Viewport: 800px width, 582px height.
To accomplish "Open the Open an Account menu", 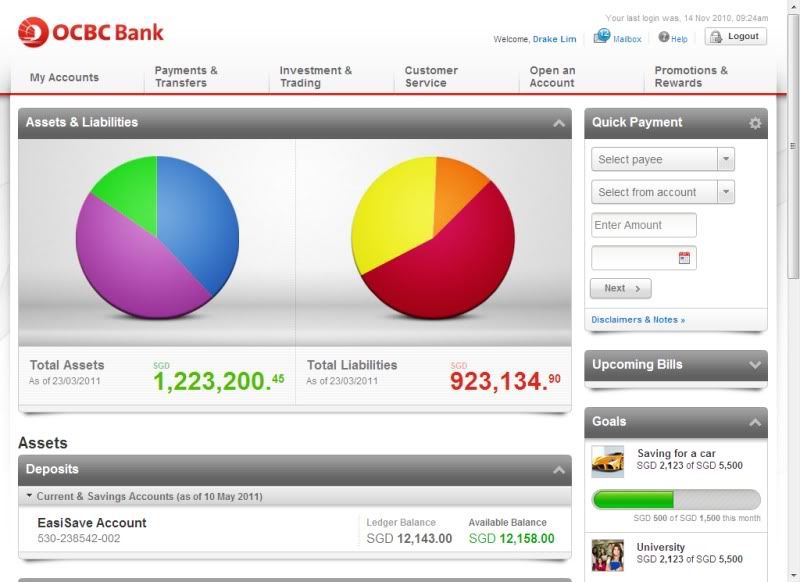I will 552,77.
